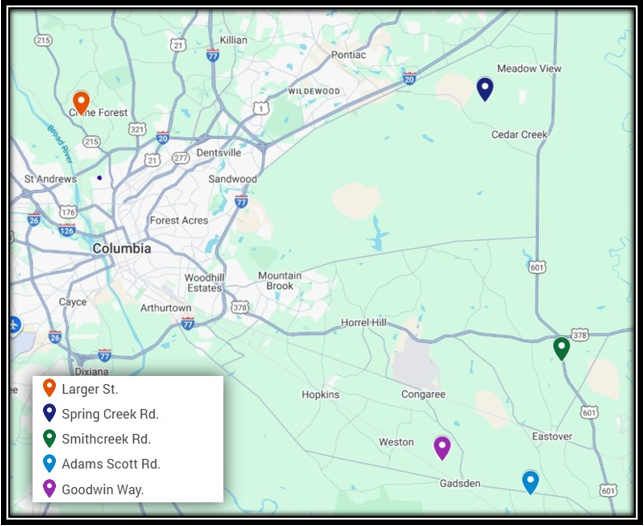Image resolution: width=644 pixels, height=526 pixels.
Task: Click the orange map pin at Crane Forest
Action: pyautogui.click(x=82, y=101)
